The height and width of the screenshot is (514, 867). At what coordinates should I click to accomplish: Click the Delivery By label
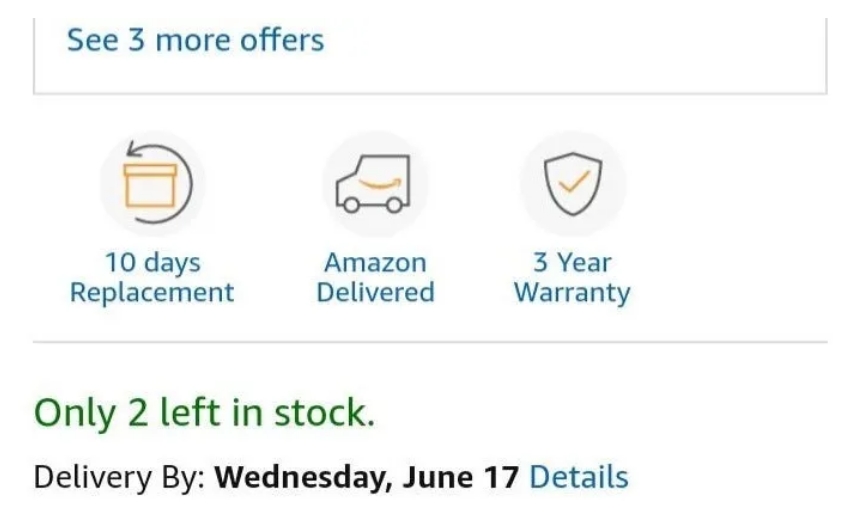pyautogui.click(x=119, y=477)
